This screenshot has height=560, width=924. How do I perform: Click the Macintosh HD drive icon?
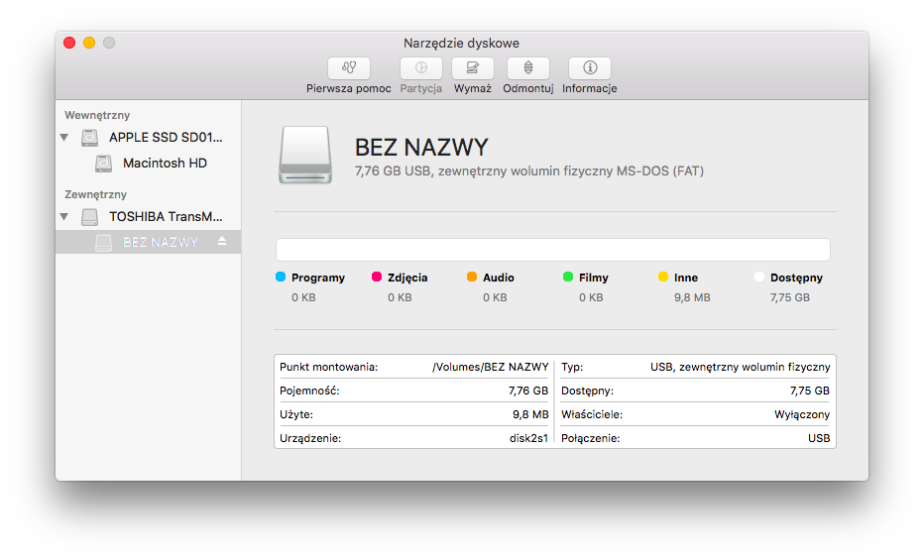point(104,164)
